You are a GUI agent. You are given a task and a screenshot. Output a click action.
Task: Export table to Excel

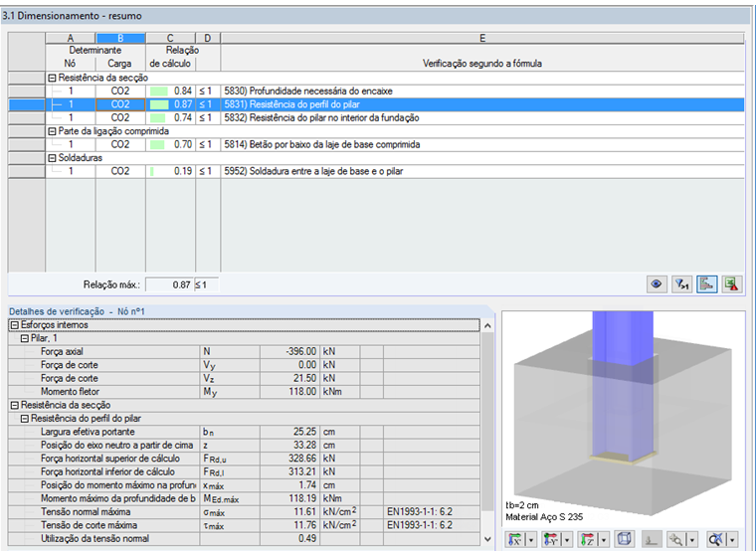pos(732,284)
